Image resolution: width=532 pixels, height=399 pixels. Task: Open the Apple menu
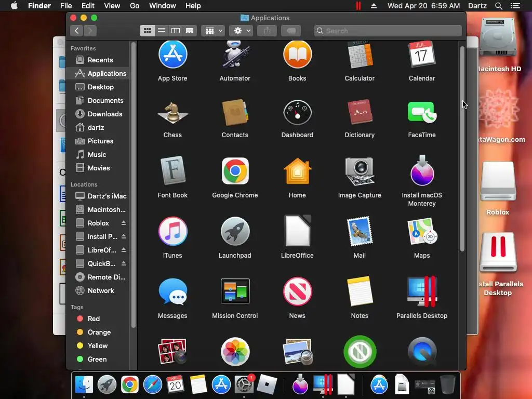pyautogui.click(x=14, y=6)
